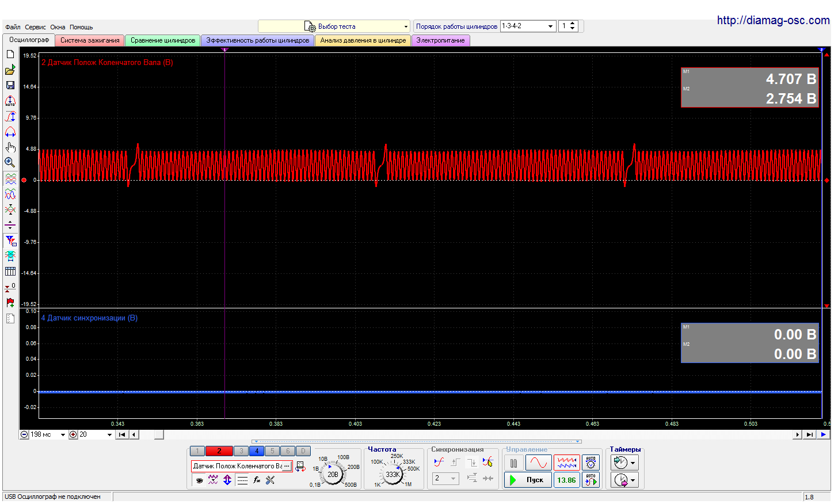Toggle overlapped waveforms layout icon
Viewport: 838px width, 504px height.
pos(10,194)
